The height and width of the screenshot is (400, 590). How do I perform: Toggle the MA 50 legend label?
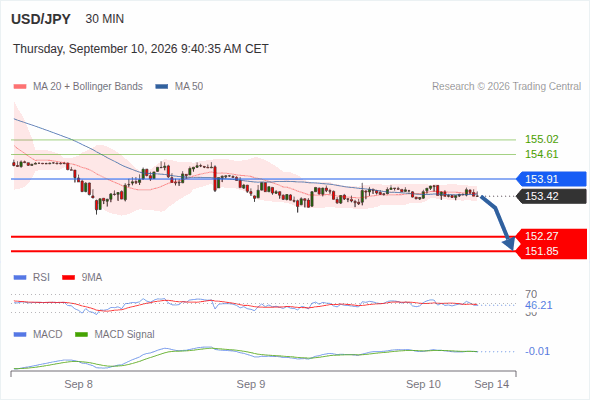(189, 87)
